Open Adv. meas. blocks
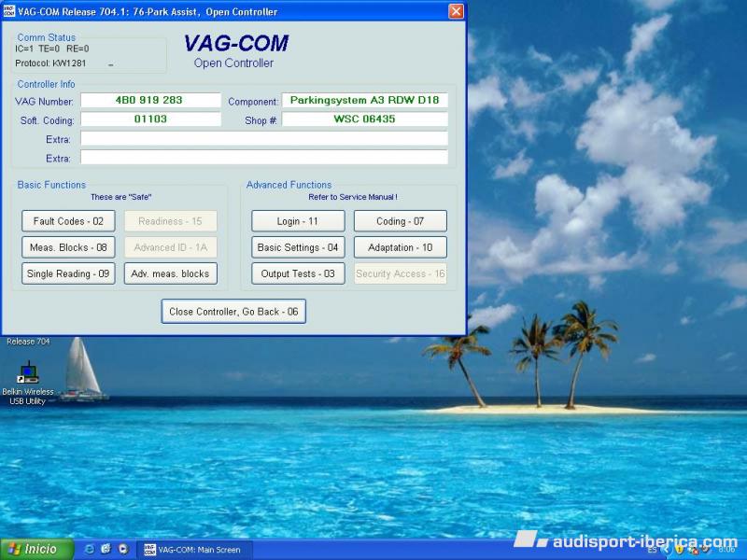 pos(171,273)
